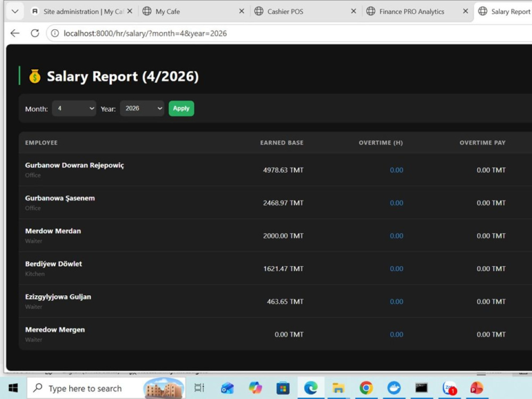Close the Site administration tab
Image resolution: width=532 pixels, height=399 pixels.
[130, 11]
